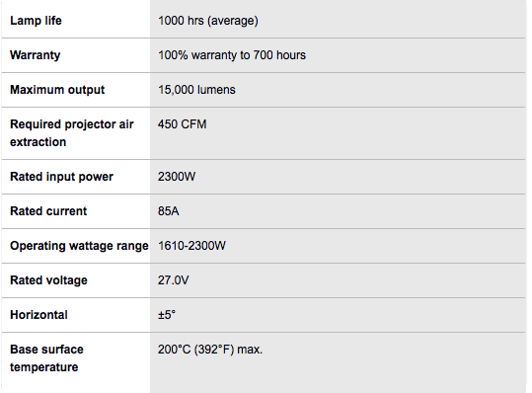The width and height of the screenshot is (532, 393).
Task: Click the Rated voltage label
Action: (48, 280)
